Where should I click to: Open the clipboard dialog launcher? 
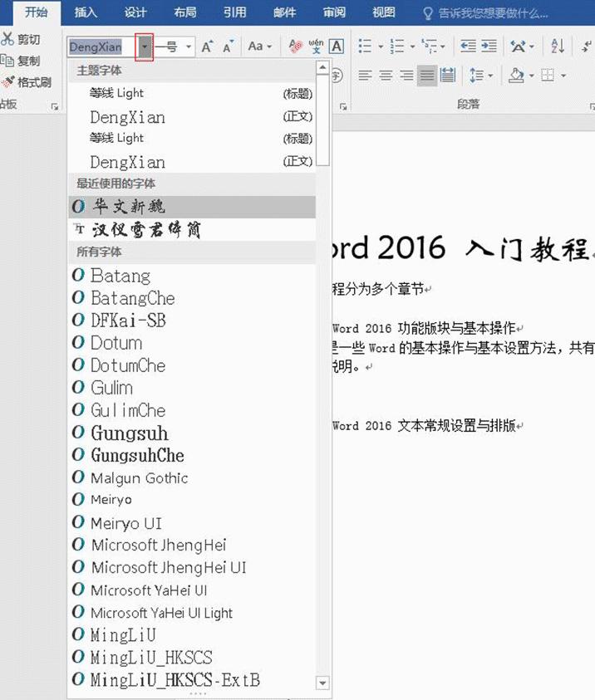(55, 106)
